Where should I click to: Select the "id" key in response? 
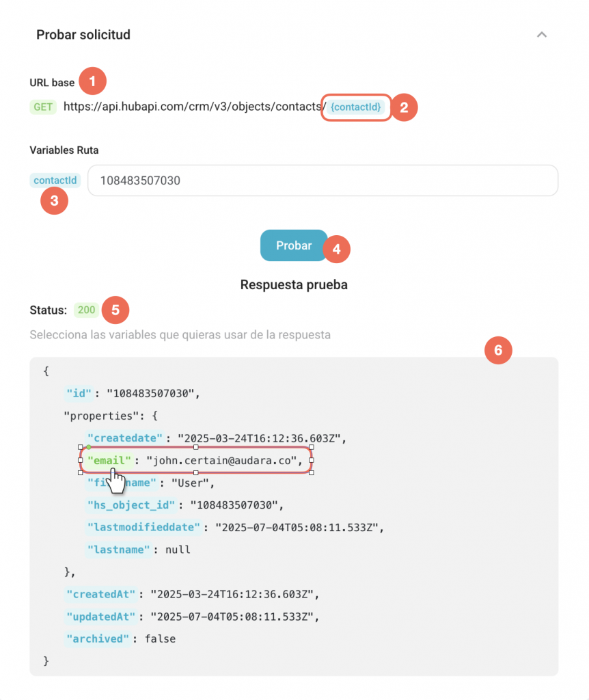pos(78,393)
